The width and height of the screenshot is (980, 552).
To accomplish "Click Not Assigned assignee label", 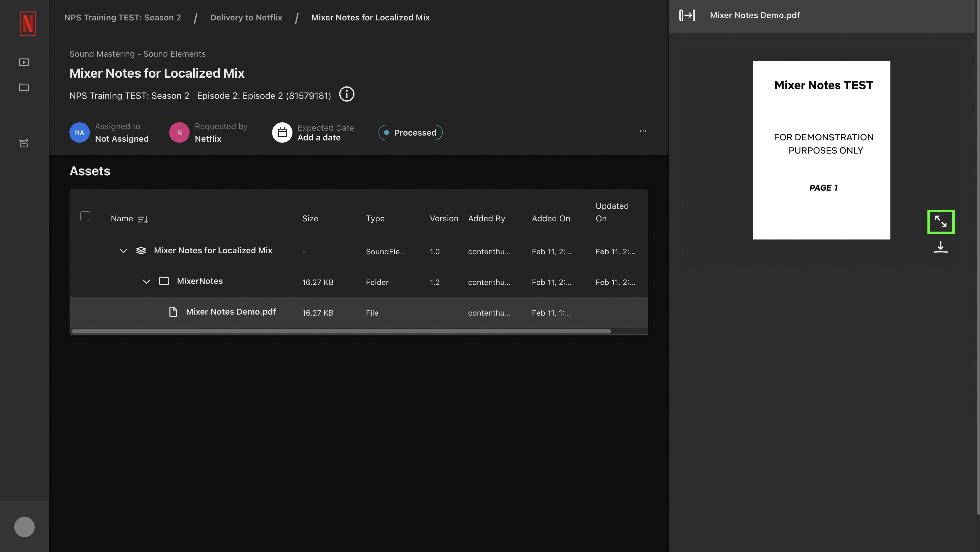I will (x=122, y=139).
